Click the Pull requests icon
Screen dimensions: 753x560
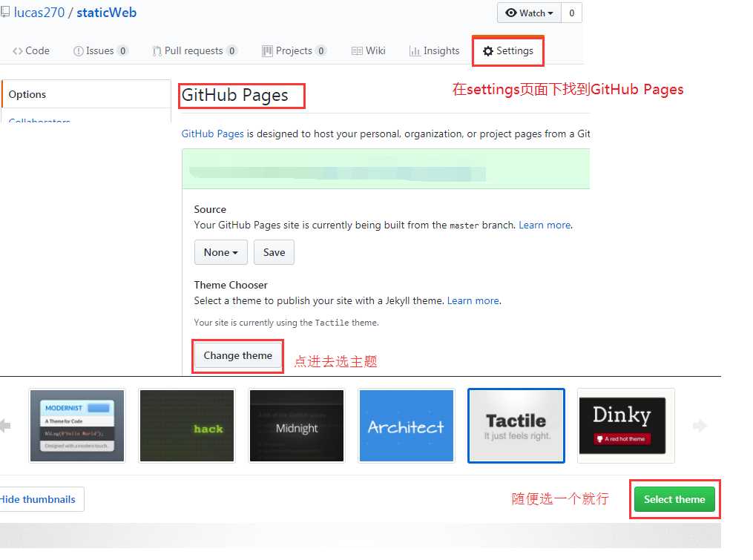157,51
